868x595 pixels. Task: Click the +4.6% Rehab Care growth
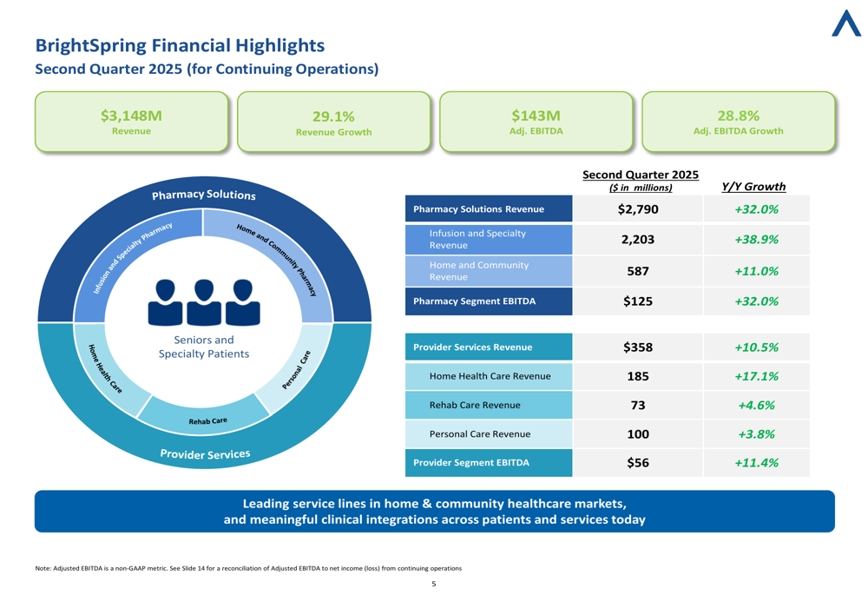coord(756,405)
